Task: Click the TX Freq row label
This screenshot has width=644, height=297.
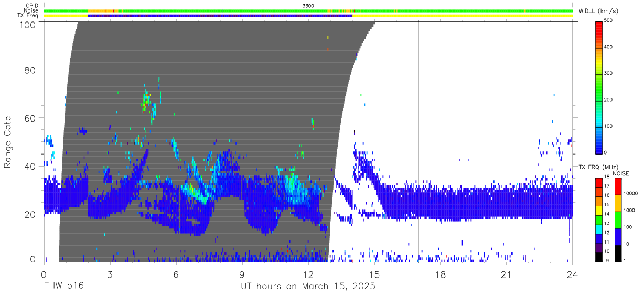Action: click(x=29, y=16)
